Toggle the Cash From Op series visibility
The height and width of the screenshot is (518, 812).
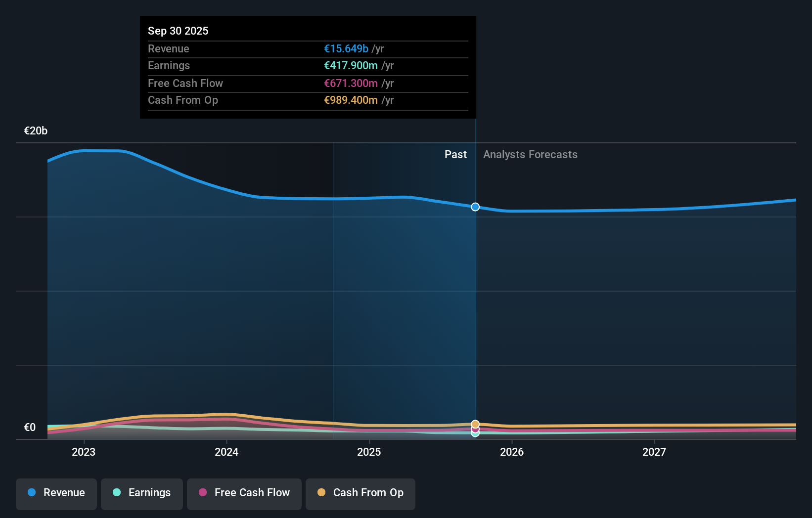tap(360, 493)
